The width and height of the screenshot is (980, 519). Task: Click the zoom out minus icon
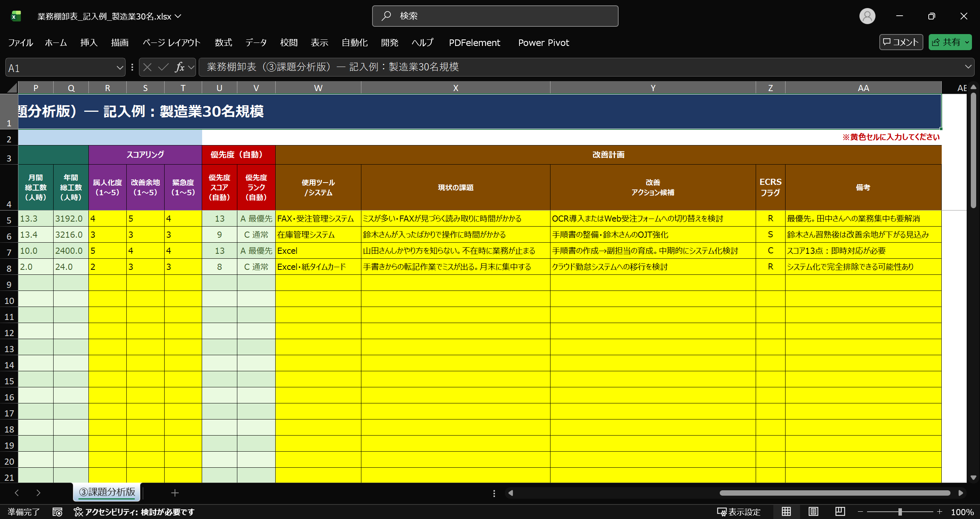[x=860, y=512]
